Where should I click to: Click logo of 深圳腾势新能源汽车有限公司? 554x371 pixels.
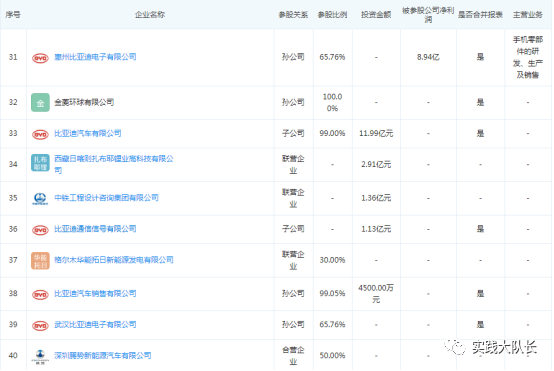(x=40, y=356)
